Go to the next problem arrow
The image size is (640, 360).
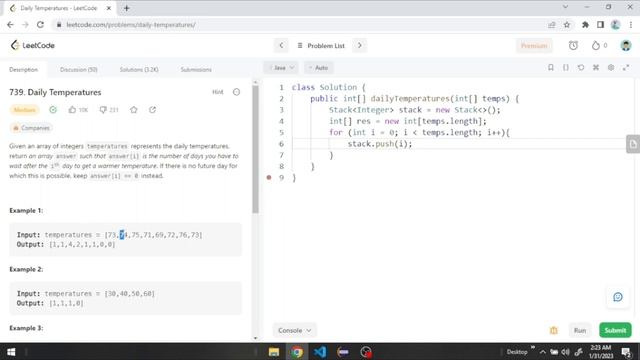pos(360,46)
